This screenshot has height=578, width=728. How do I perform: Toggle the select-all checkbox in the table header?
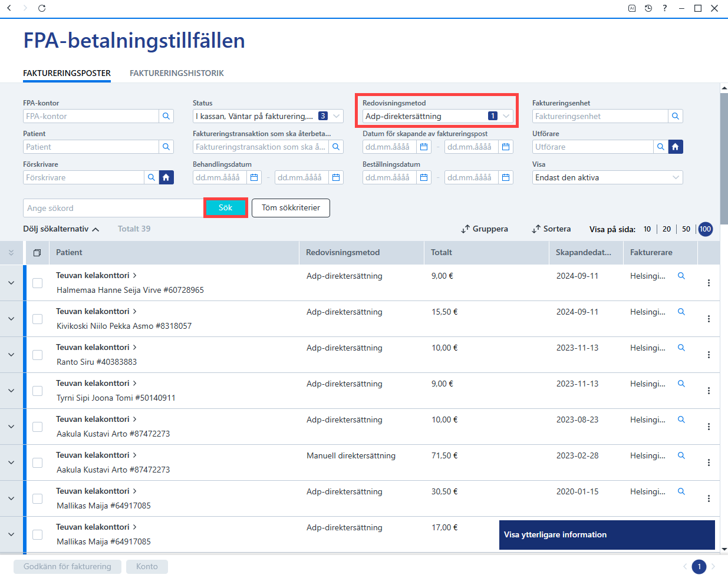coord(37,253)
